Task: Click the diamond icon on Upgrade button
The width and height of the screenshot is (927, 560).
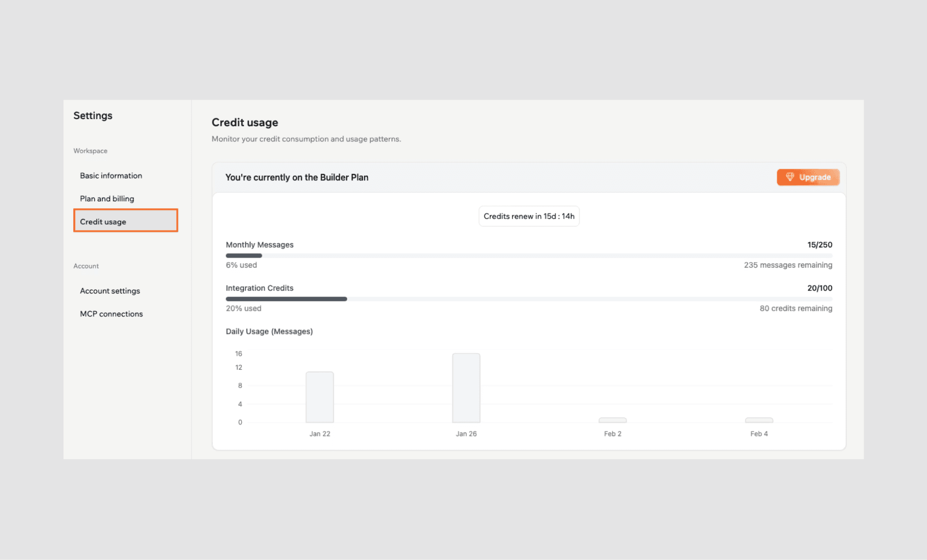Action: (790, 177)
